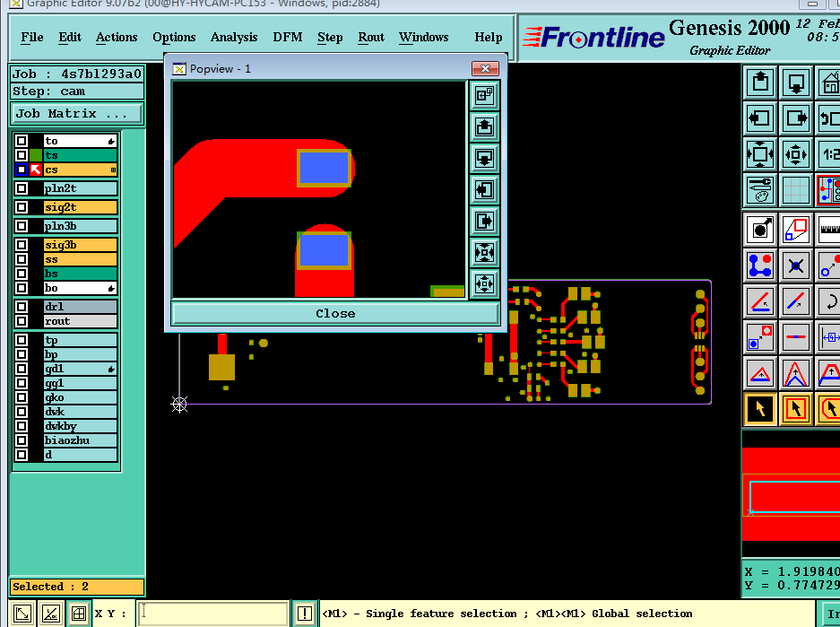This screenshot has height=627, width=840.
Task: Open the display settings wrench-and-palette icon
Action: 760,190
